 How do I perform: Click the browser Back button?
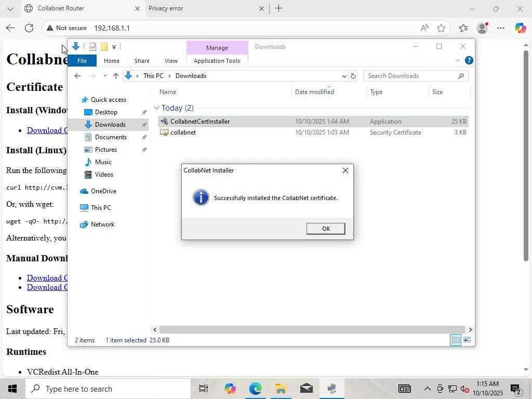10,28
